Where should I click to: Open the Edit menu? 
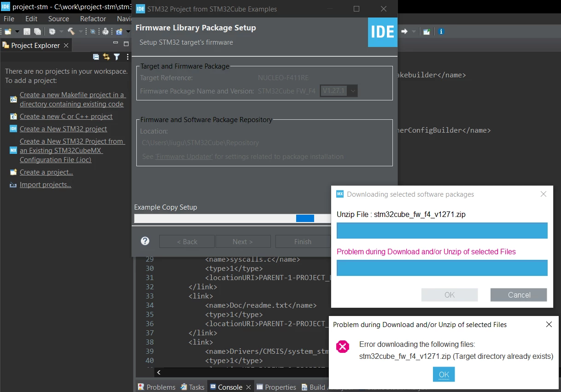point(31,19)
